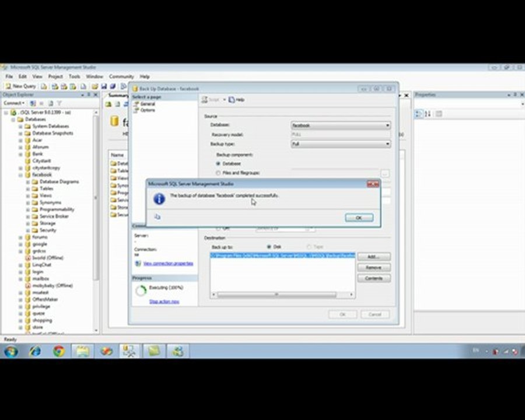Select the LinqChat database in Object Explorer

pos(41,265)
